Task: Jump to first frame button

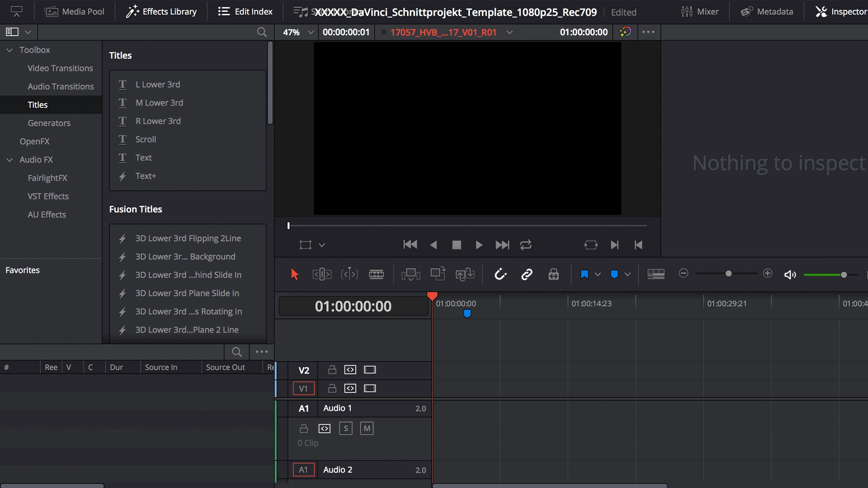Action: click(x=410, y=245)
